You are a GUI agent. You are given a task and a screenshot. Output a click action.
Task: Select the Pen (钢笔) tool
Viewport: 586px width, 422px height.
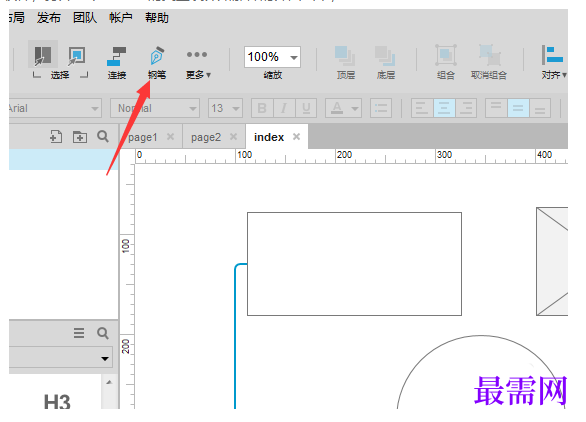click(x=157, y=56)
